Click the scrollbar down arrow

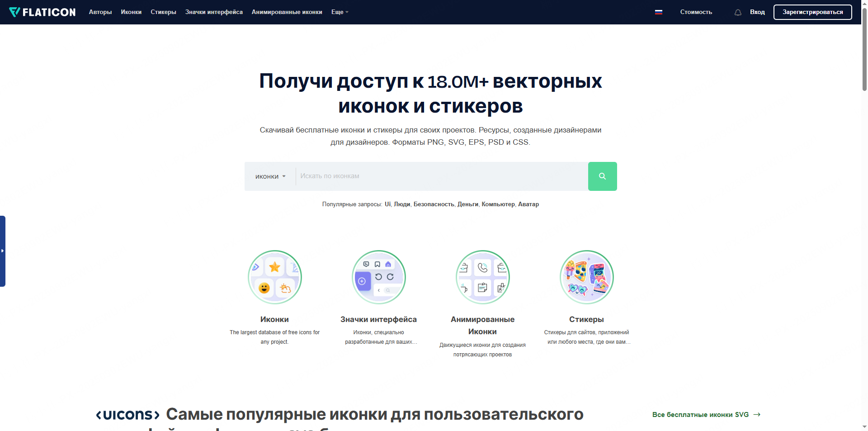[x=864, y=426]
